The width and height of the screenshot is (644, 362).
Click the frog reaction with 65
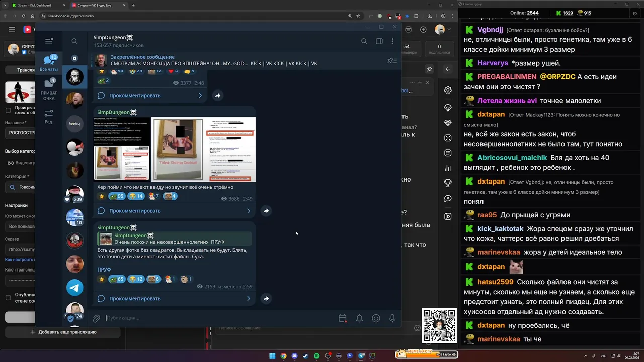117,279
